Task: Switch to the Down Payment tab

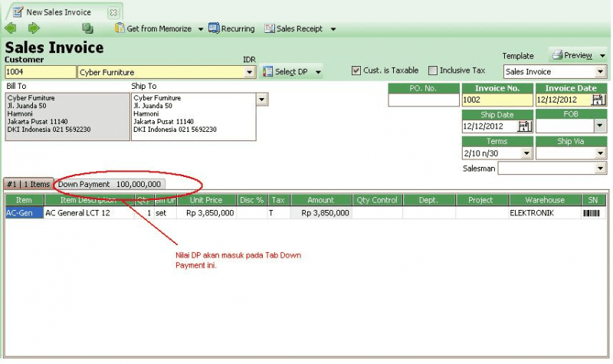Action: coord(110,184)
